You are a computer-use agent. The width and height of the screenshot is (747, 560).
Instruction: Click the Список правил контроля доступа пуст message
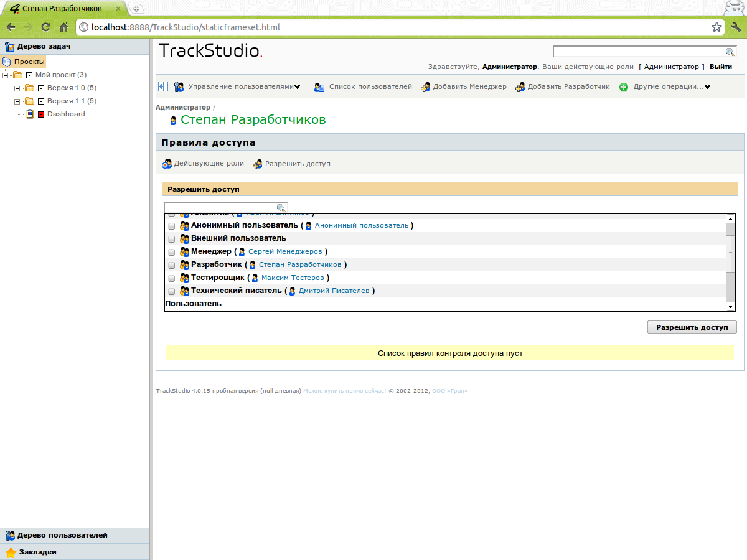click(450, 353)
